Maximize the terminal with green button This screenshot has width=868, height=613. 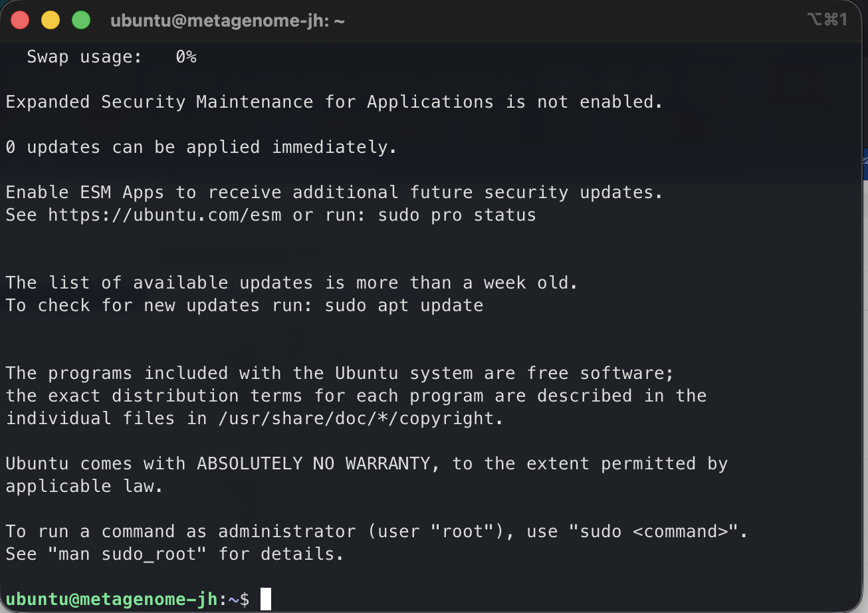[x=81, y=20]
